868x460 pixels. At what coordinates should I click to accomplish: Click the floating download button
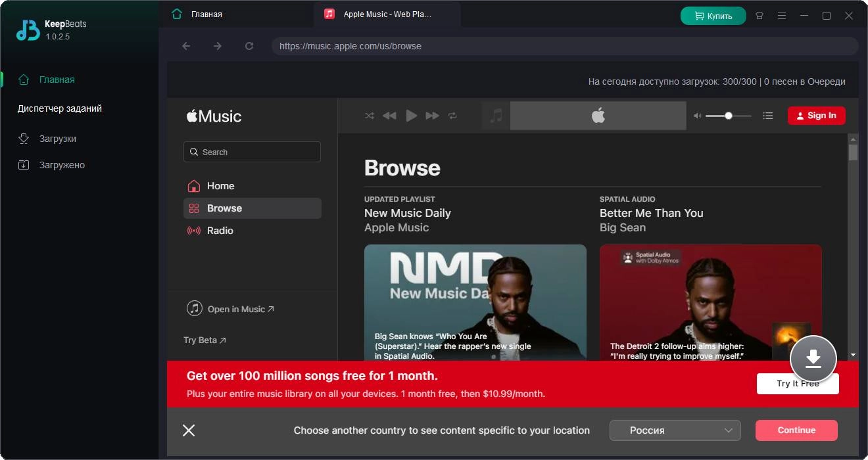click(813, 359)
